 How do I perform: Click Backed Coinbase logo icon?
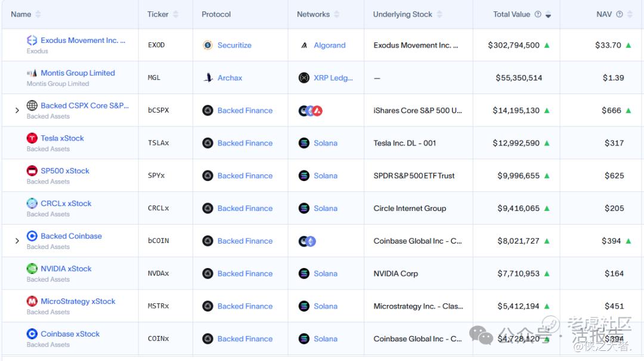(x=32, y=236)
